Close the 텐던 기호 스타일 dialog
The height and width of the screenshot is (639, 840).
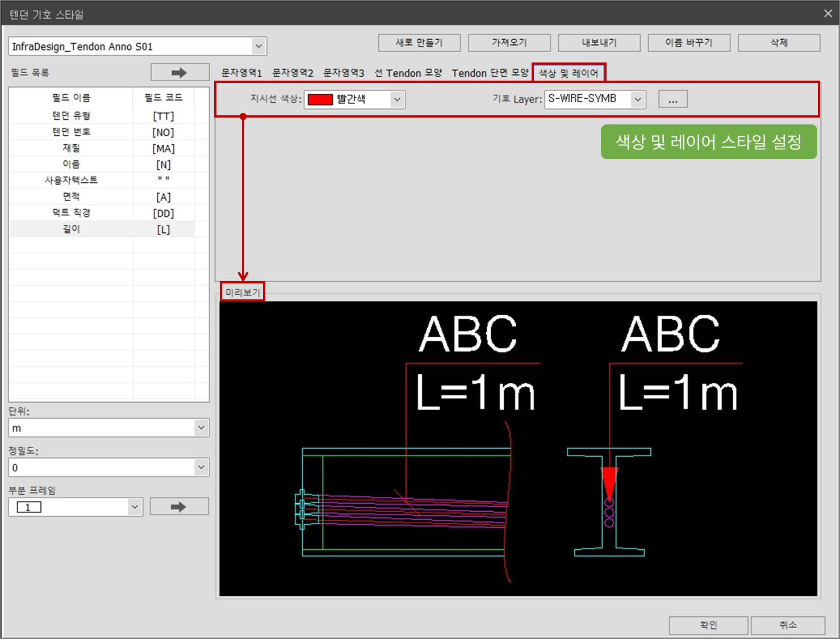pyautogui.click(x=828, y=14)
